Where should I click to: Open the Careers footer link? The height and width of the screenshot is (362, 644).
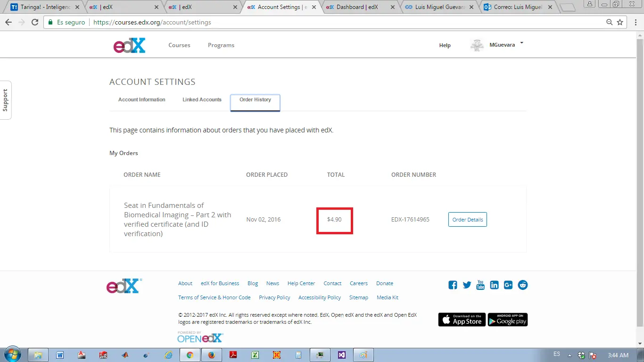pos(359,283)
